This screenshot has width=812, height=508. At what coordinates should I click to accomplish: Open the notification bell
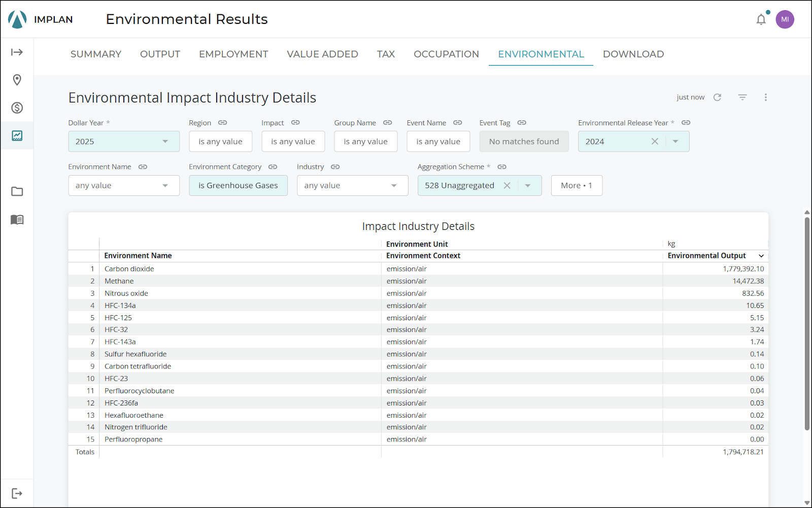pyautogui.click(x=761, y=19)
